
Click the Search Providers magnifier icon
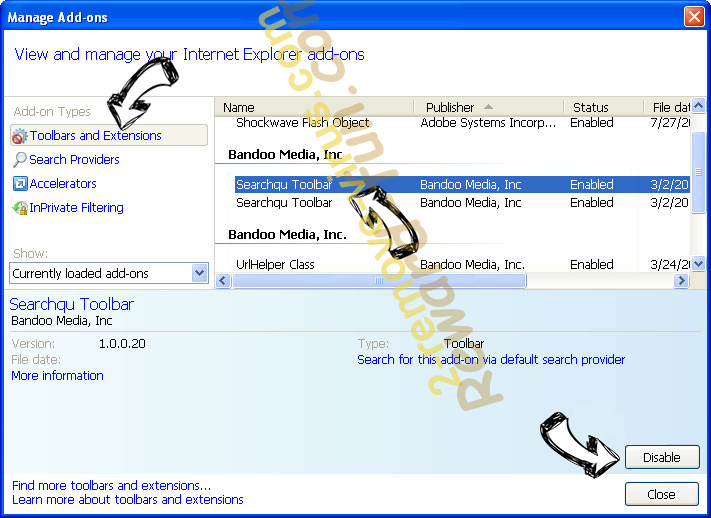click(19, 160)
